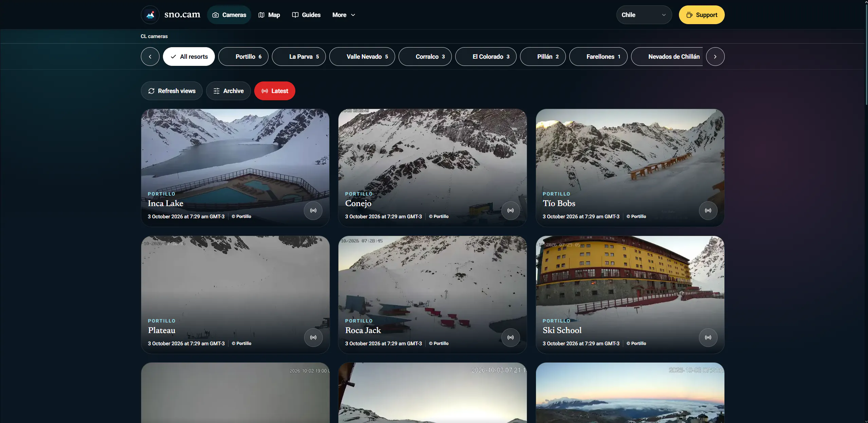Open the Plateau camera title
This screenshot has width=868, height=423.
pos(162,330)
